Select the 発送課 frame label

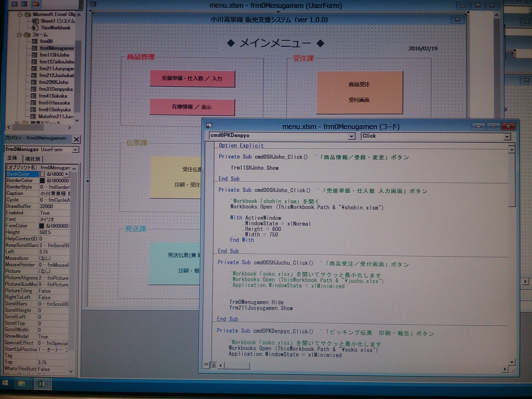135,229
